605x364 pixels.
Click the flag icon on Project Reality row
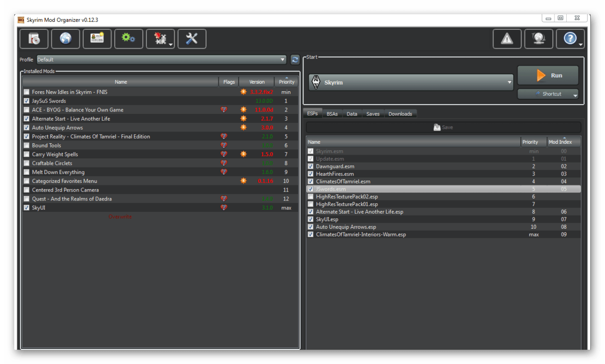[x=224, y=137]
